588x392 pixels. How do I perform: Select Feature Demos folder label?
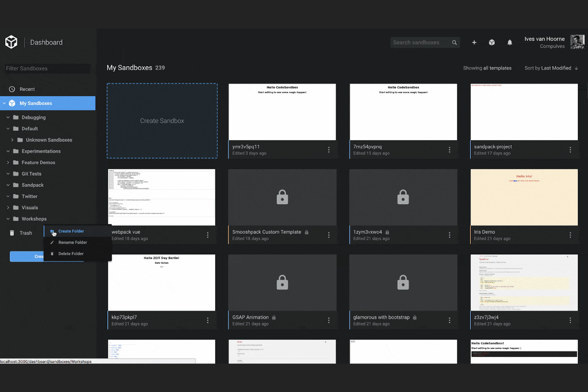39,162
